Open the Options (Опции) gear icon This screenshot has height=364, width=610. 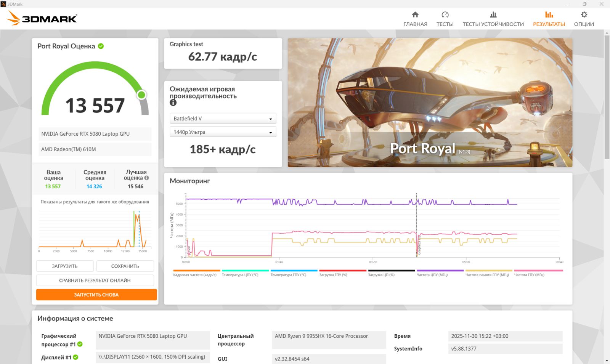click(x=584, y=15)
